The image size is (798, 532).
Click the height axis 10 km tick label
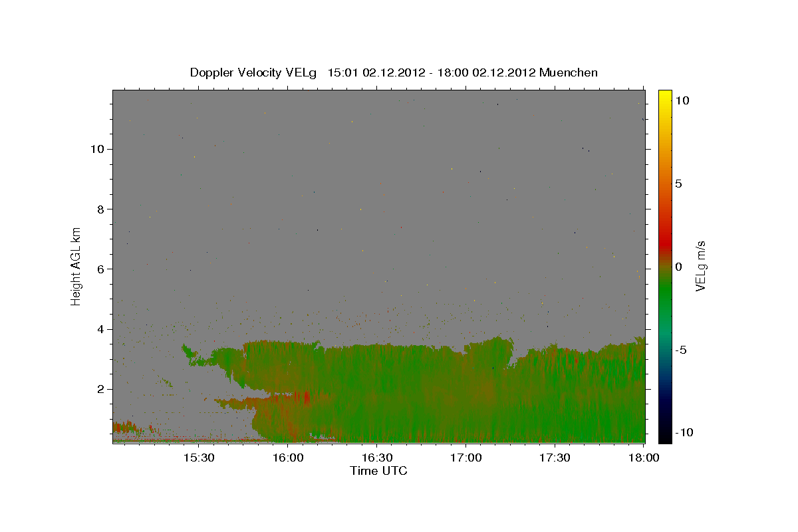[x=98, y=149]
